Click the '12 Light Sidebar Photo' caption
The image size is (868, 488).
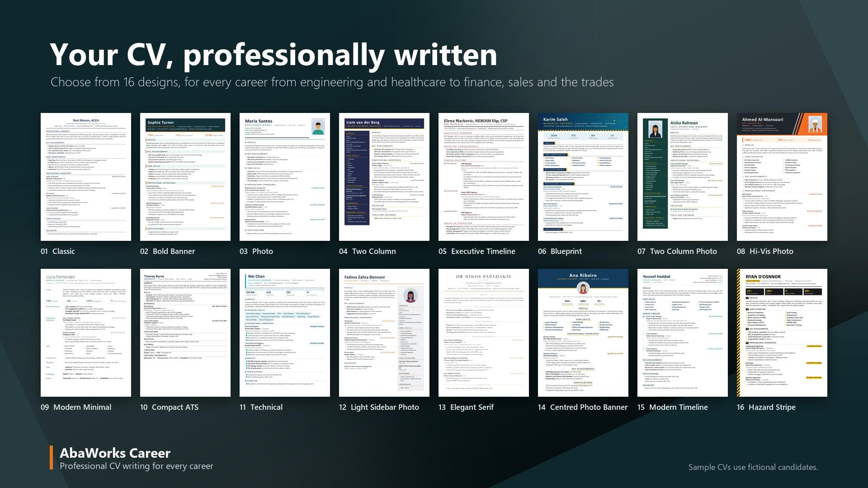coord(379,407)
